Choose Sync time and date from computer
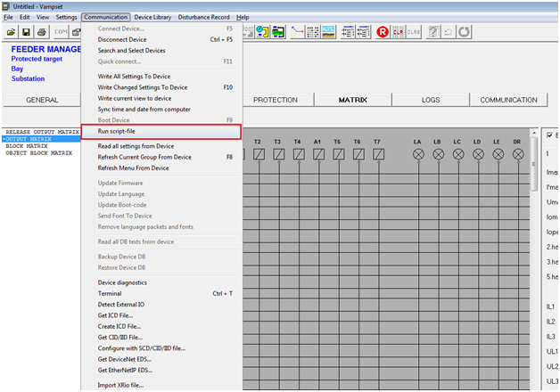 click(161, 110)
